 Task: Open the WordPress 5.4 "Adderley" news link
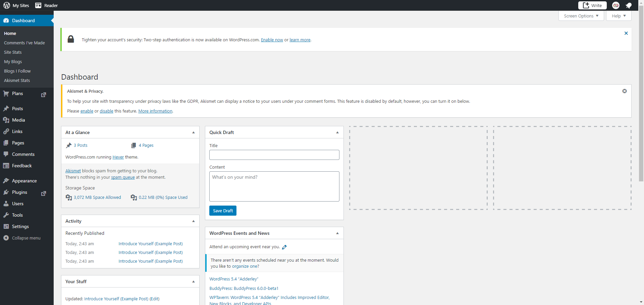point(234,279)
